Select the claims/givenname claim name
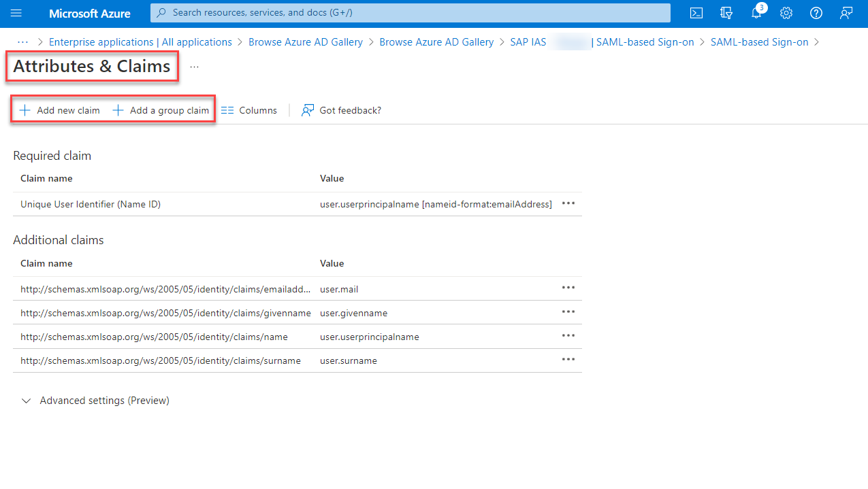Image resolution: width=868 pixels, height=489 pixels. pos(165,313)
